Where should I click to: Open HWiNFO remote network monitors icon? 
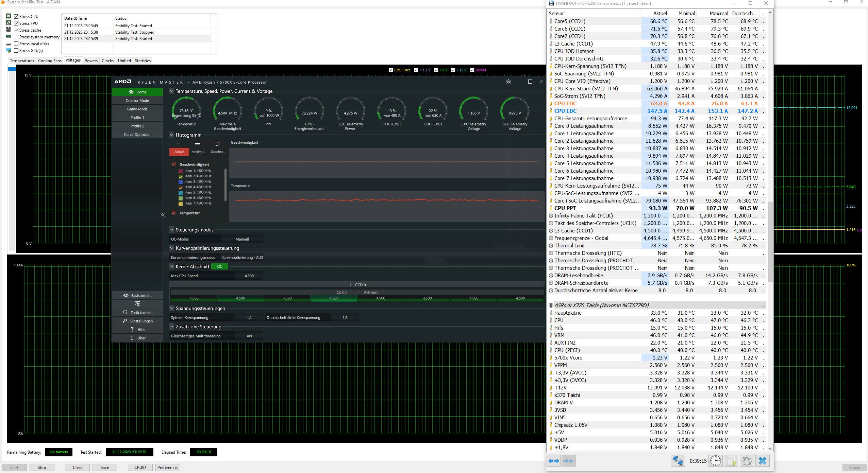coord(678,461)
